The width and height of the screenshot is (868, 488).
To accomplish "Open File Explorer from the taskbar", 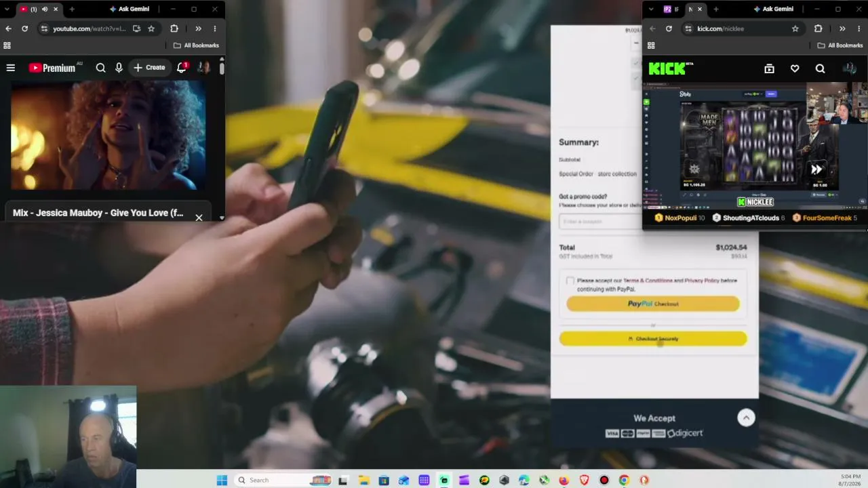I will 363,481.
